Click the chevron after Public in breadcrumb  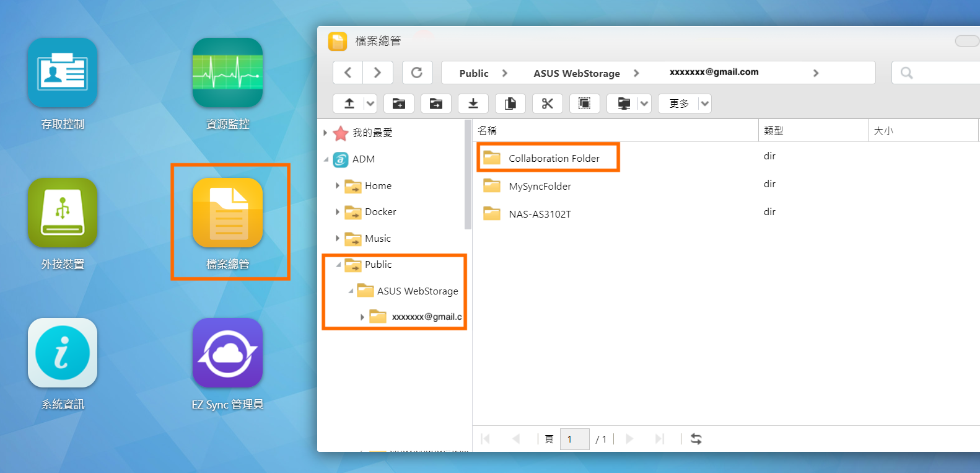(505, 73)
